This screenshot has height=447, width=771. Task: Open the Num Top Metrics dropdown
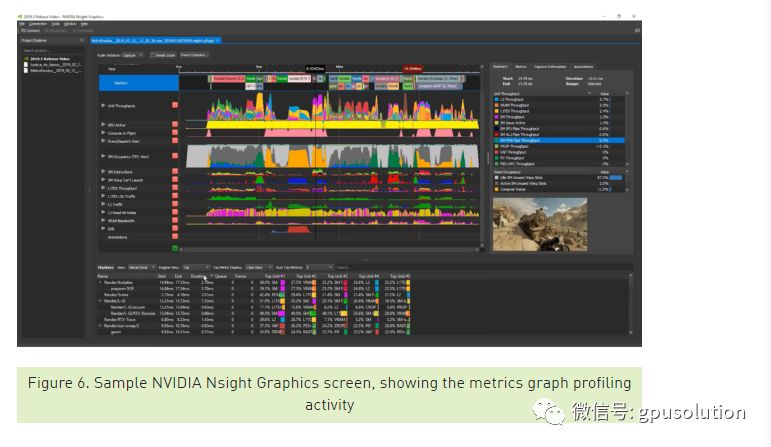click(319, 268)
